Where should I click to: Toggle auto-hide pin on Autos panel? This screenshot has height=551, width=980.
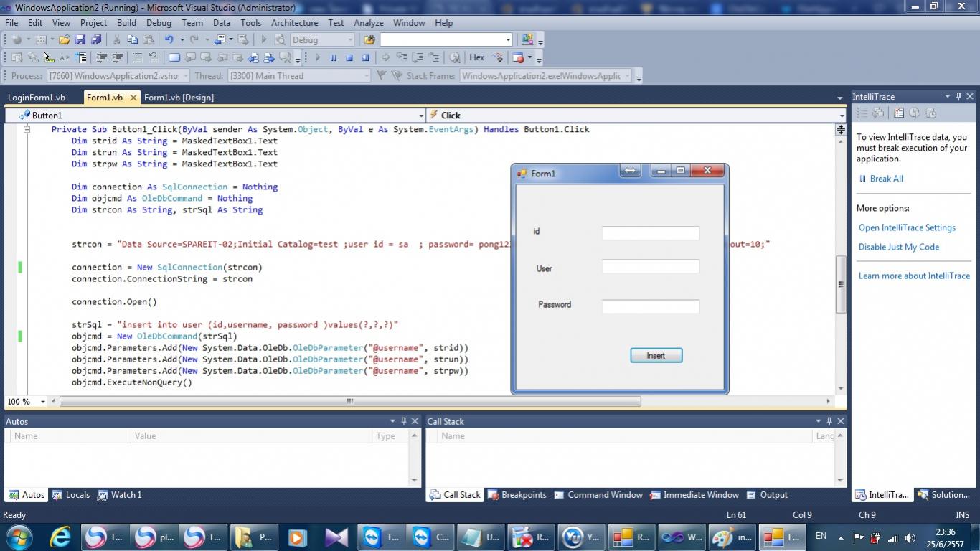pos(403,421)
